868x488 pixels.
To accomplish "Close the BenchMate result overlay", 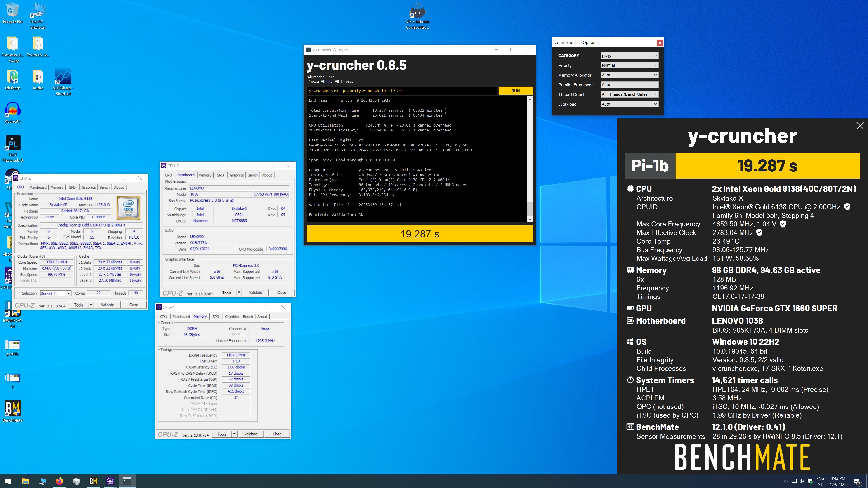I will click(x=860, y=126).
